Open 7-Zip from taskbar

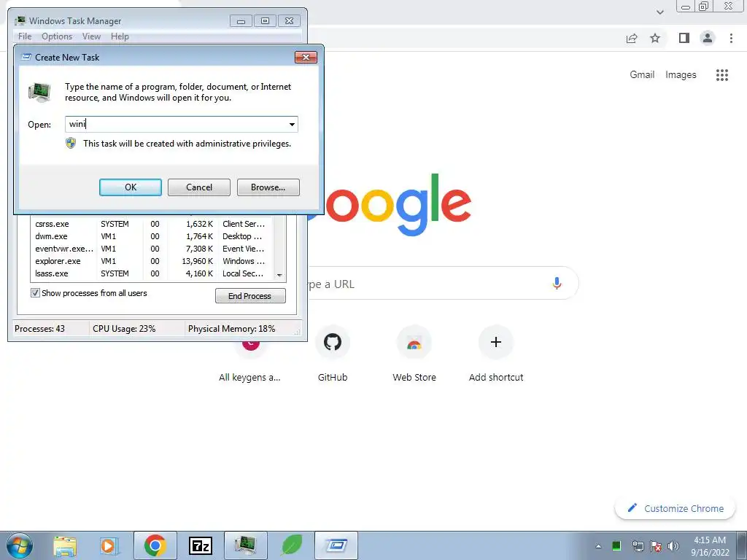(x=201, y=545)
